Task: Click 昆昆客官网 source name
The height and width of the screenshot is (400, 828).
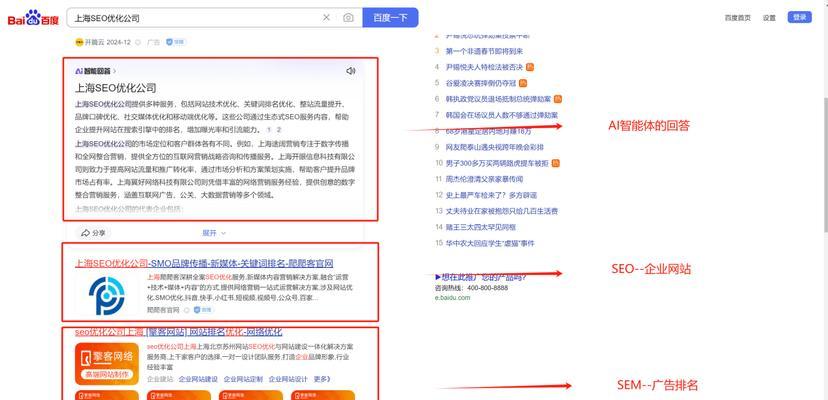Action: pos(163,310)
